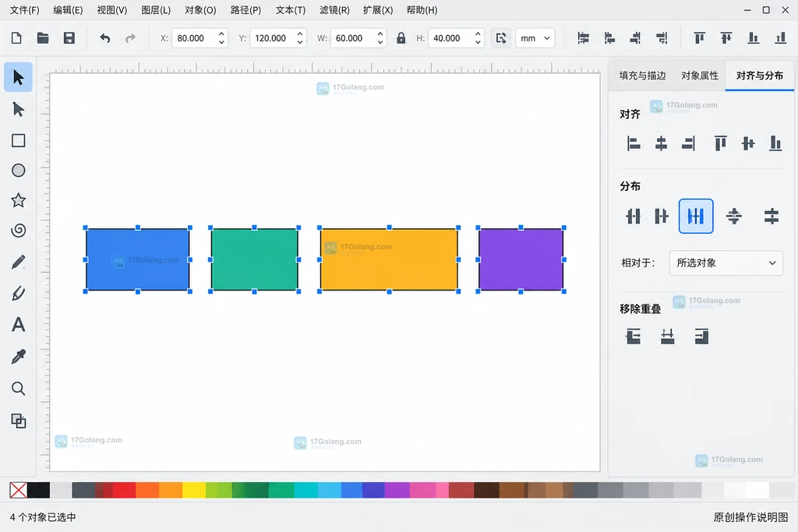Screen dimensions: 798x532
Task: Pick the rectangle tool
Action: (x=19, y=140)
